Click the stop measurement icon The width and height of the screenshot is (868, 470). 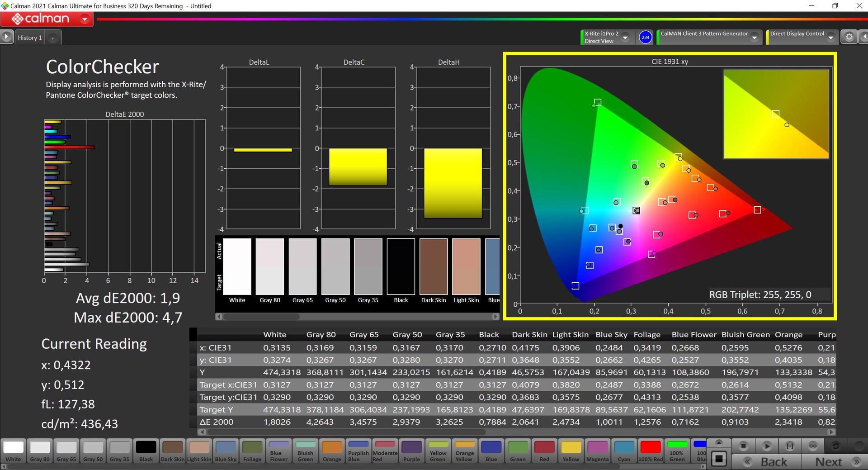[x=743, y=446]
